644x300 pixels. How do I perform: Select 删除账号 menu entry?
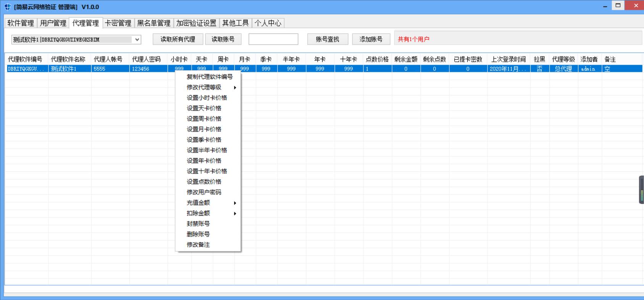pos(198,234)
